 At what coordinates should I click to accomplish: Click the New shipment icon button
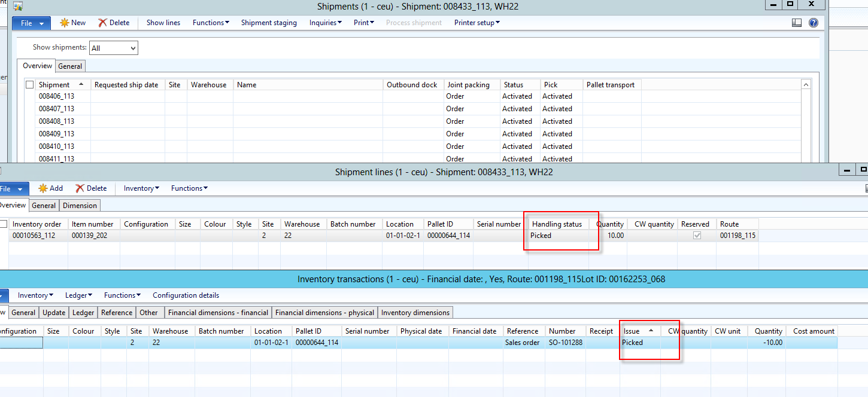click(64, 23)
